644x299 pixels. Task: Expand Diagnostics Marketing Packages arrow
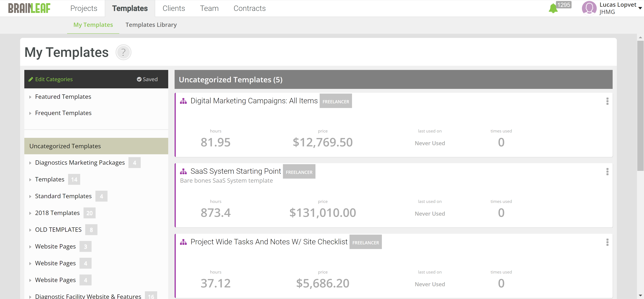[x=30, y=163]
